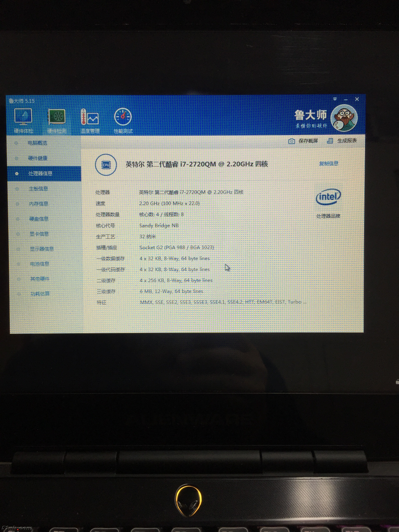The image size is (399, 532).
Task: Open the title bar dropdown menu arrow
Action: tap(335, 99)
